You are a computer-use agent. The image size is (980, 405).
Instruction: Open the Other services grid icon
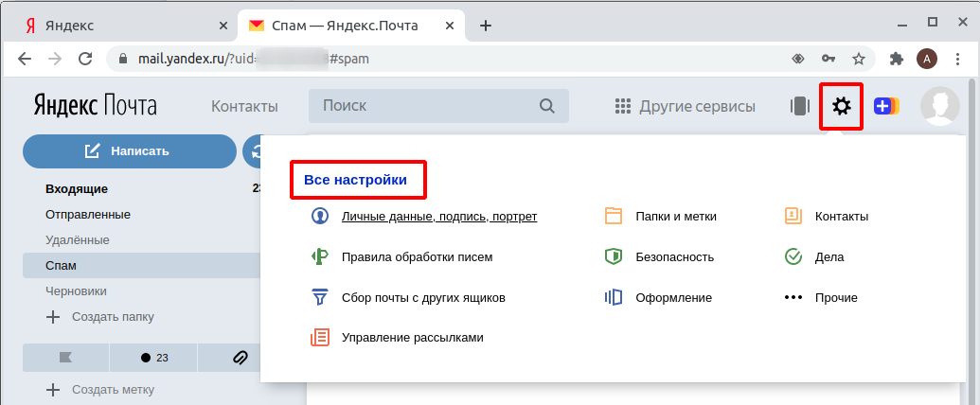coord(622,106)
